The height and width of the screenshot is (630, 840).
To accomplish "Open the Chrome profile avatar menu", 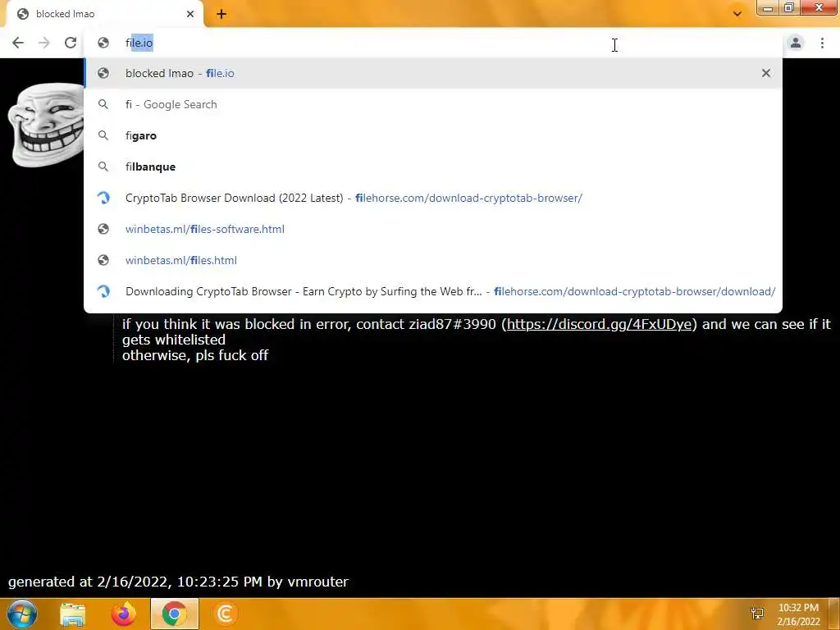I will click(x=796, y=43).
